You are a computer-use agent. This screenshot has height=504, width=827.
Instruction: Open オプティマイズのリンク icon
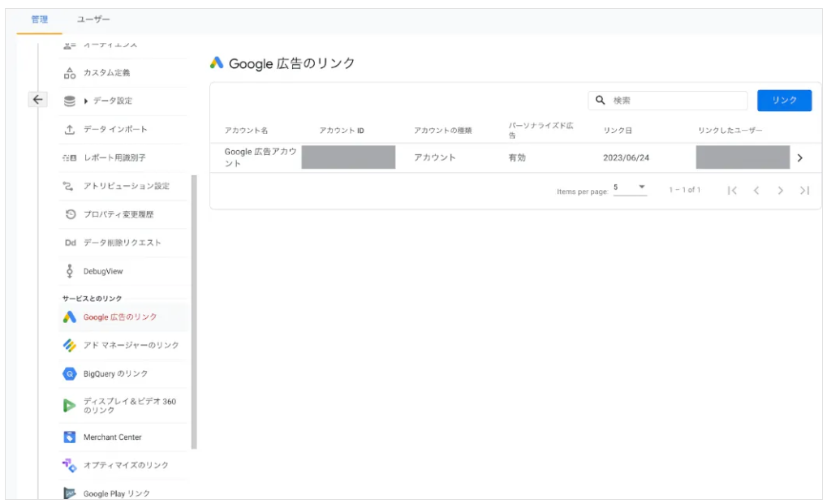coord(70,466)
